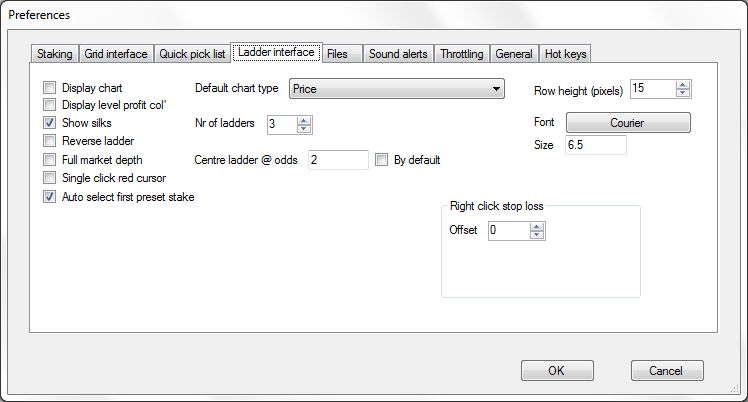This screenshot has height=402, width=748.
Task: Enable the Display chart checkbox
Action: pos(49,88)
